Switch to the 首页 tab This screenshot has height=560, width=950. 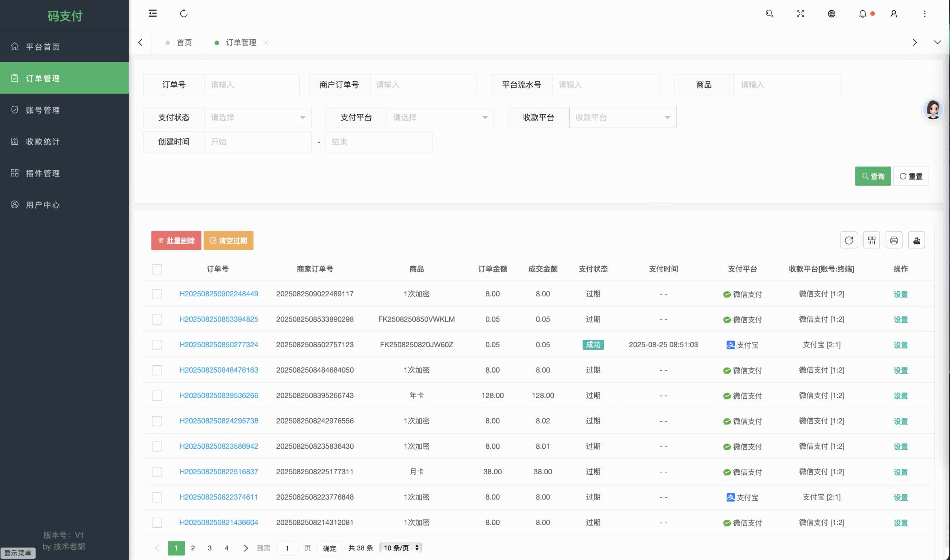point(184,43)
